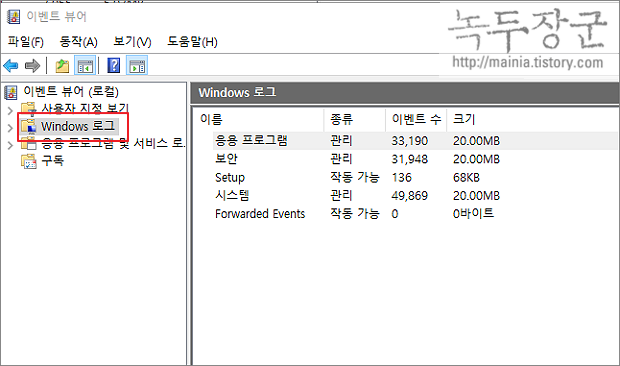Click the Windows 로그 folder icon
620x366 pixels.
(x=28, y=126)
